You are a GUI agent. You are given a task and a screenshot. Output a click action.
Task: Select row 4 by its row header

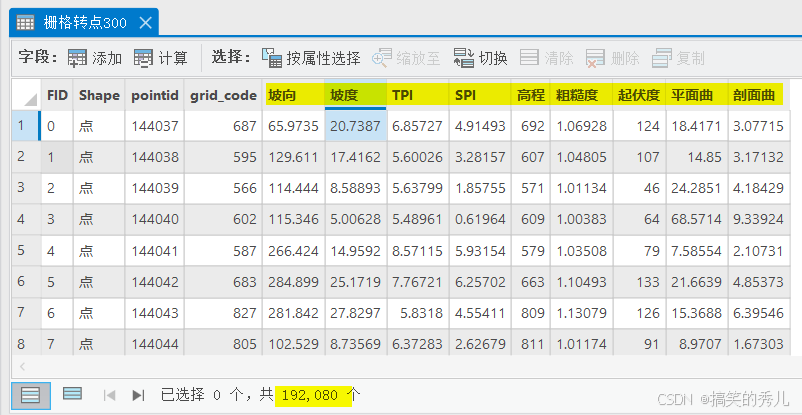pyautogui.click(x=26, y=220)
